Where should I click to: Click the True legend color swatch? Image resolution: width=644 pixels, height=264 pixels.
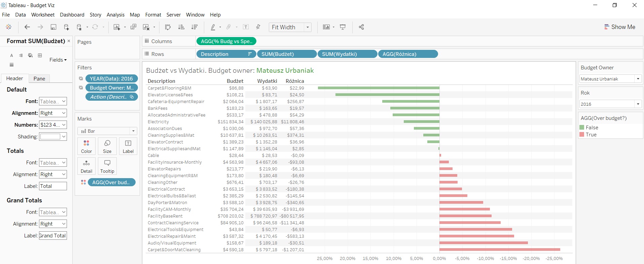pos(582,134)
